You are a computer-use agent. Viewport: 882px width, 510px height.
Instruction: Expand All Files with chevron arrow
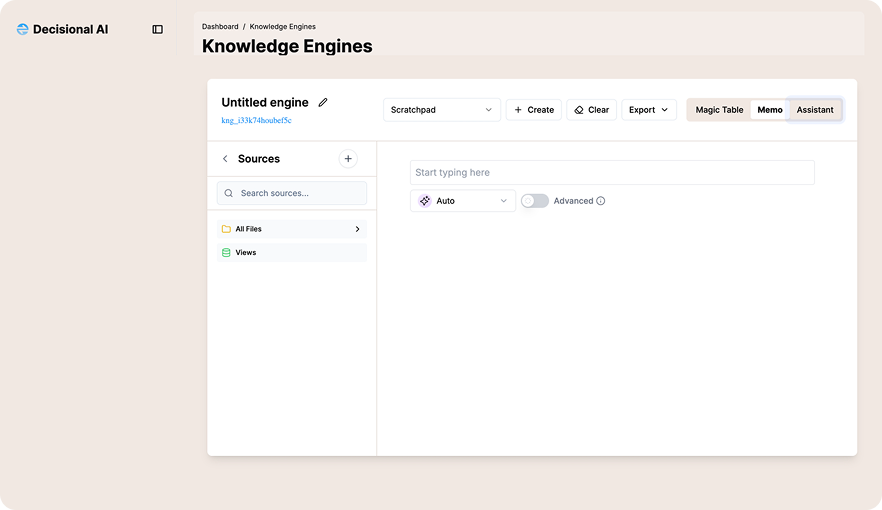pos(357,229)
